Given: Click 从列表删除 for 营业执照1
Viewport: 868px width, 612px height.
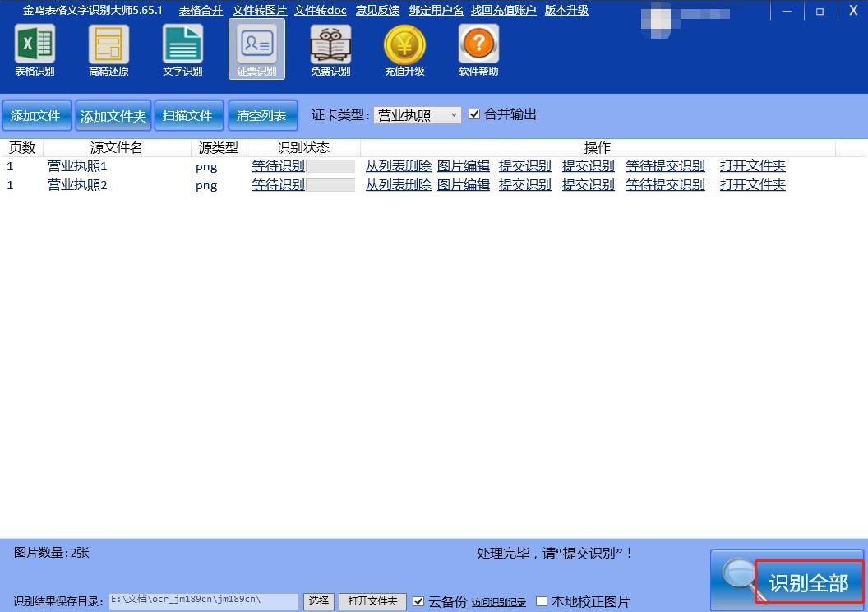Looking at the screenshot, I should 399,165.
